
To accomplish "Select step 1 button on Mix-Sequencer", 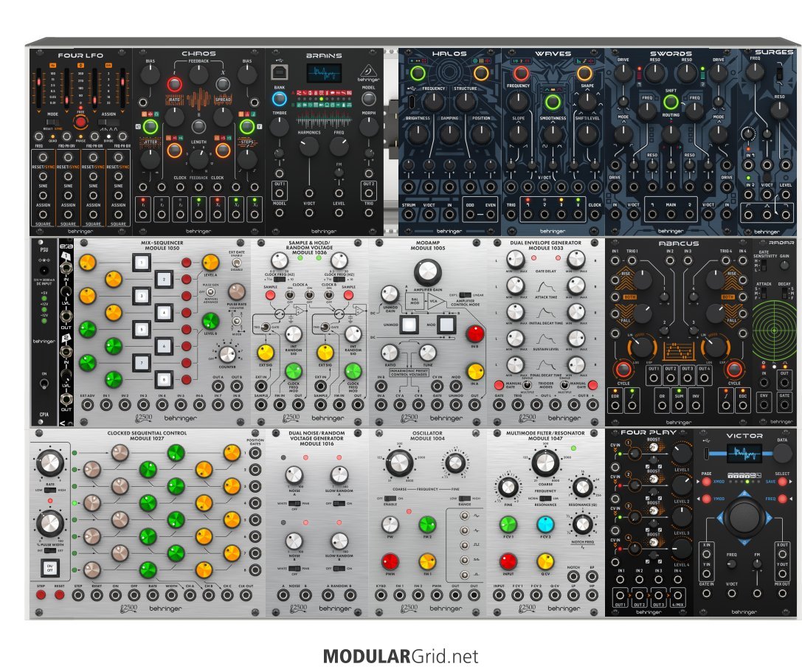I will [x=142, y=263].
